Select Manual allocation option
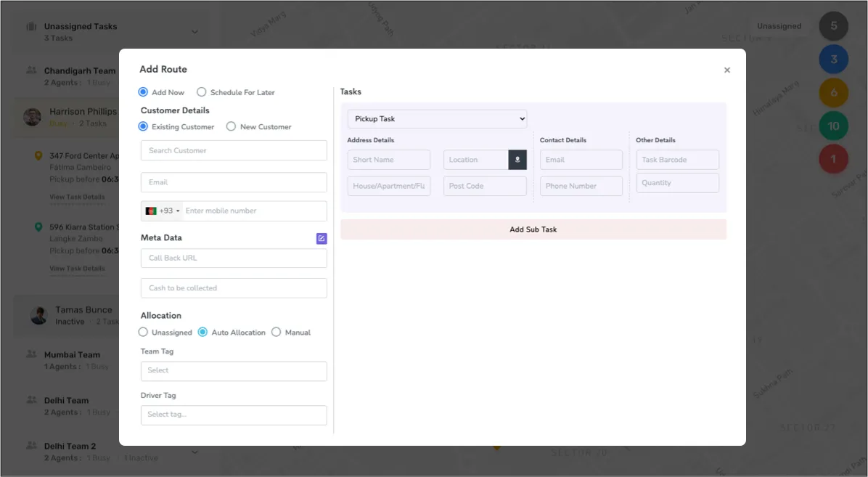The image size is (868, 477). [277, 333]
